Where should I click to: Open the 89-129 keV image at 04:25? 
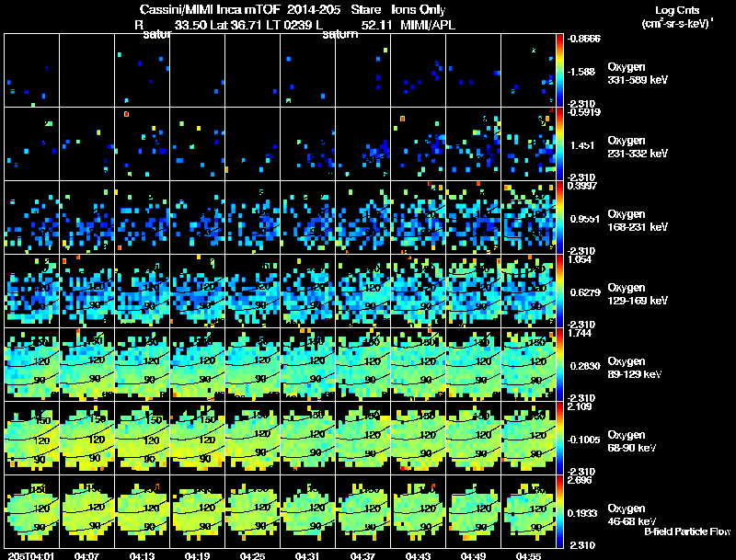pos(252,364)
